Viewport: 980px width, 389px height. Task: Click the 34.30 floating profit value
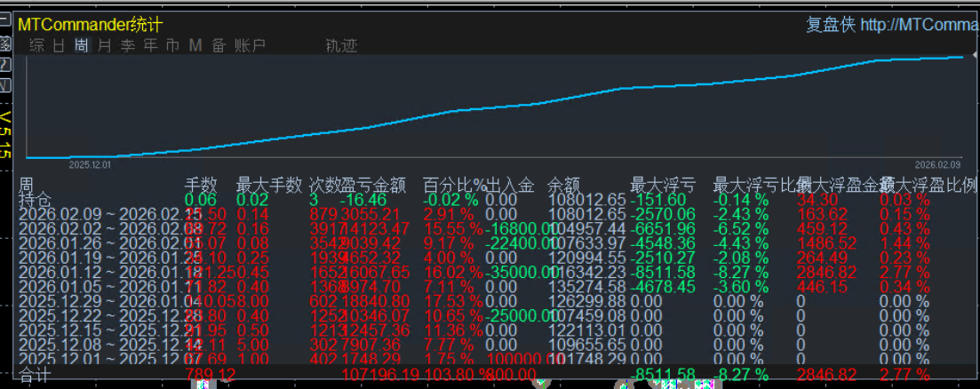[817, 200]
